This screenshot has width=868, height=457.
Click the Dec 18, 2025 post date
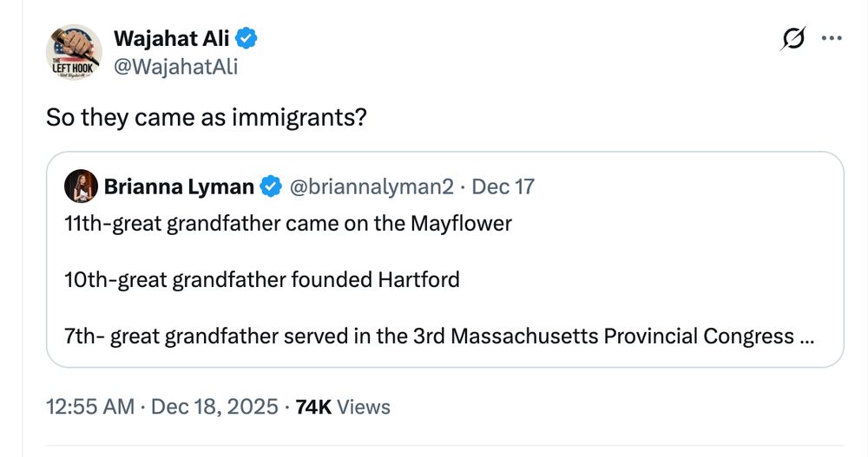(214, 407)
